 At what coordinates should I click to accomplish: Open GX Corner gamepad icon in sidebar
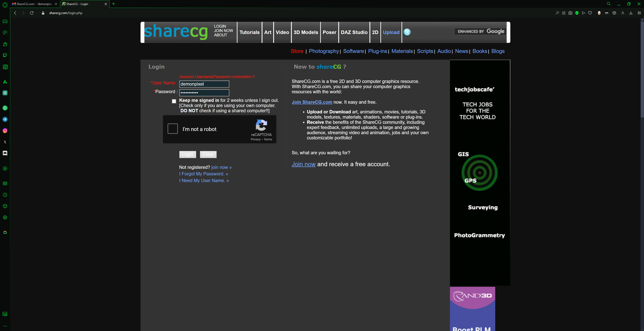[x=5, y=21]
